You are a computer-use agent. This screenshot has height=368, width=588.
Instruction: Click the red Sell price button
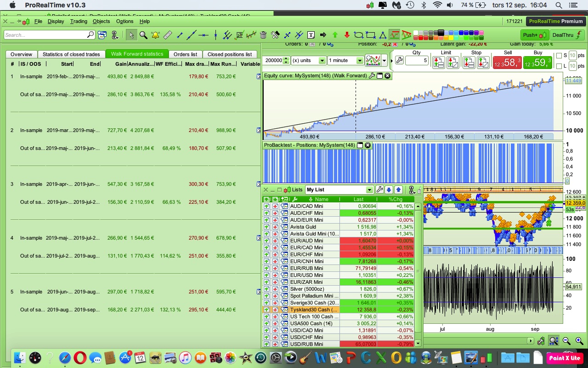point(507,62)
